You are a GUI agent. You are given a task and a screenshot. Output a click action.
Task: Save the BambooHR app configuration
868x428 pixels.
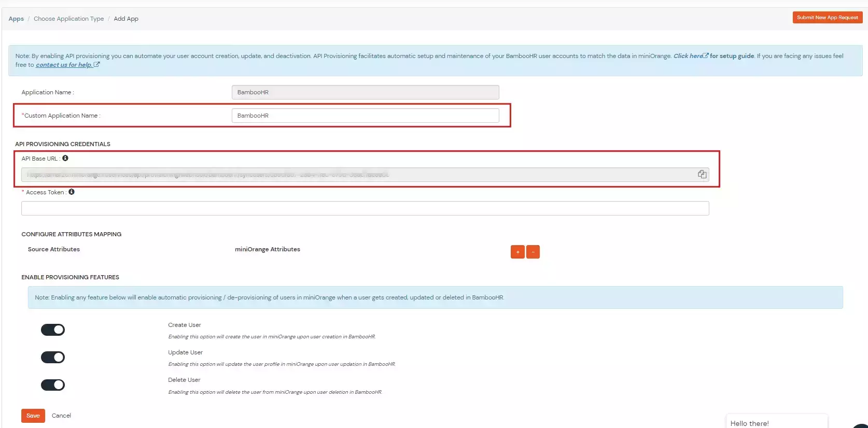pyautogui.click(x=33, y=416)
